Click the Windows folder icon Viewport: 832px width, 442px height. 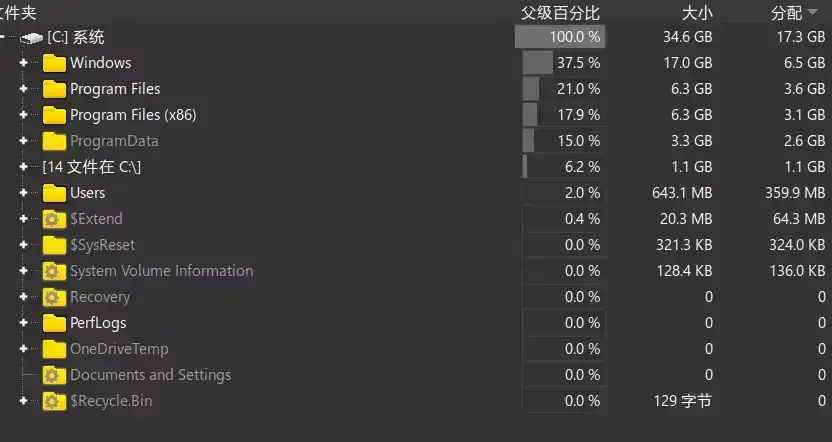point(54,63)
